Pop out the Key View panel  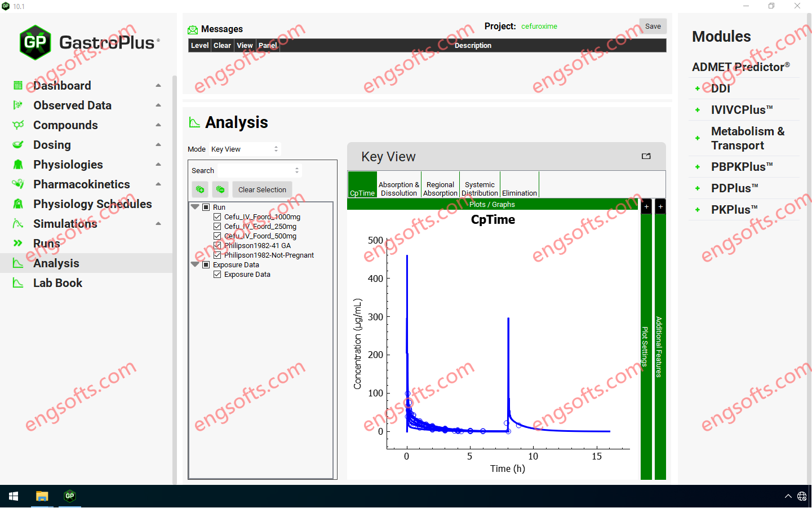646,156
